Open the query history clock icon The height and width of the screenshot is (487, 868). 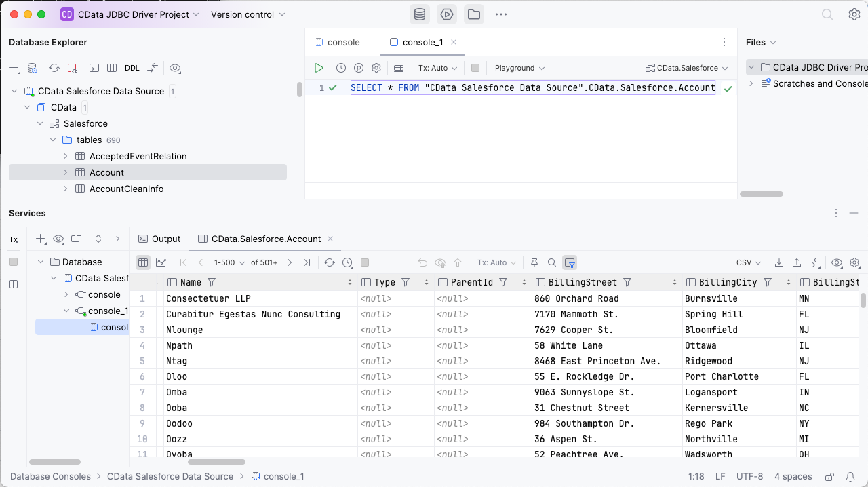341,68
